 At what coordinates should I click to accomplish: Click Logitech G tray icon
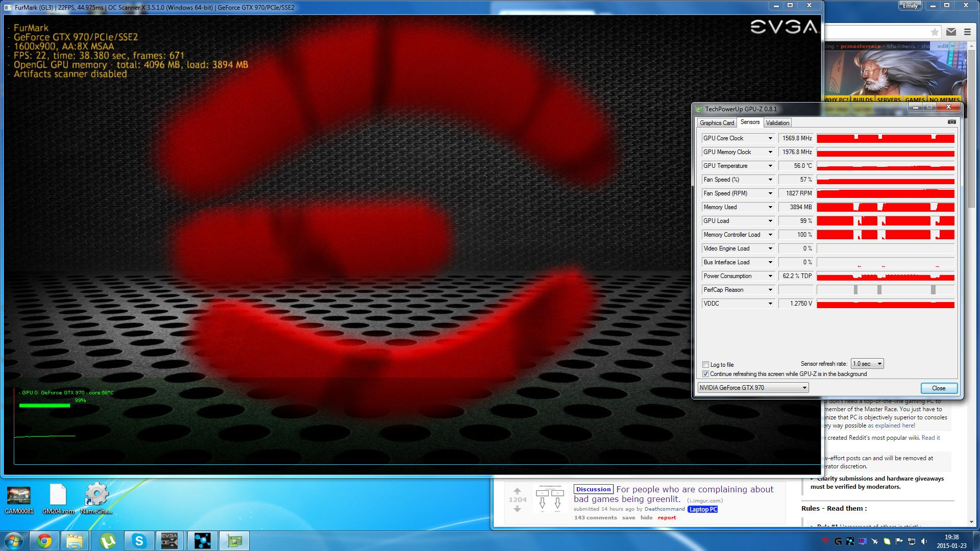(x=838, y=541)
